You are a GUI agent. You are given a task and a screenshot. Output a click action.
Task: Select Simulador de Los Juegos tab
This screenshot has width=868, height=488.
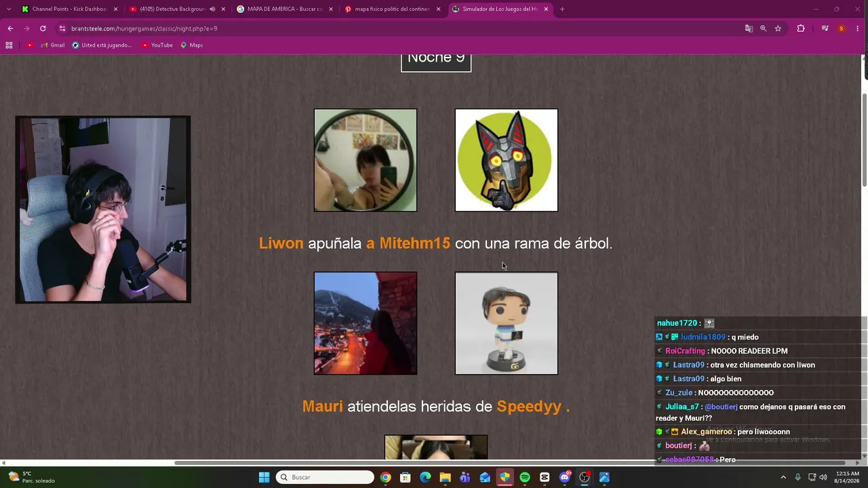pyautogui.click(x=500, y=9)
